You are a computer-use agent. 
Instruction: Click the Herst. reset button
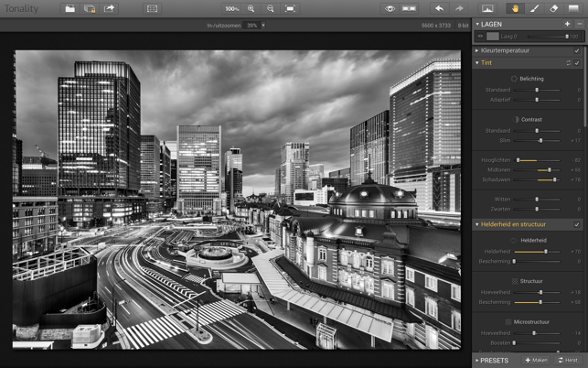coord(569,360)
